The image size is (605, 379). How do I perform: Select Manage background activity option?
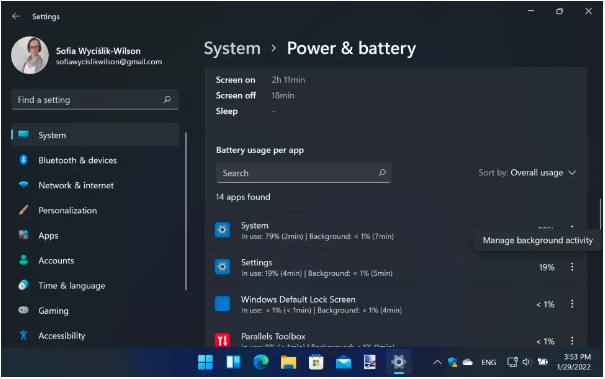point(537,240)
